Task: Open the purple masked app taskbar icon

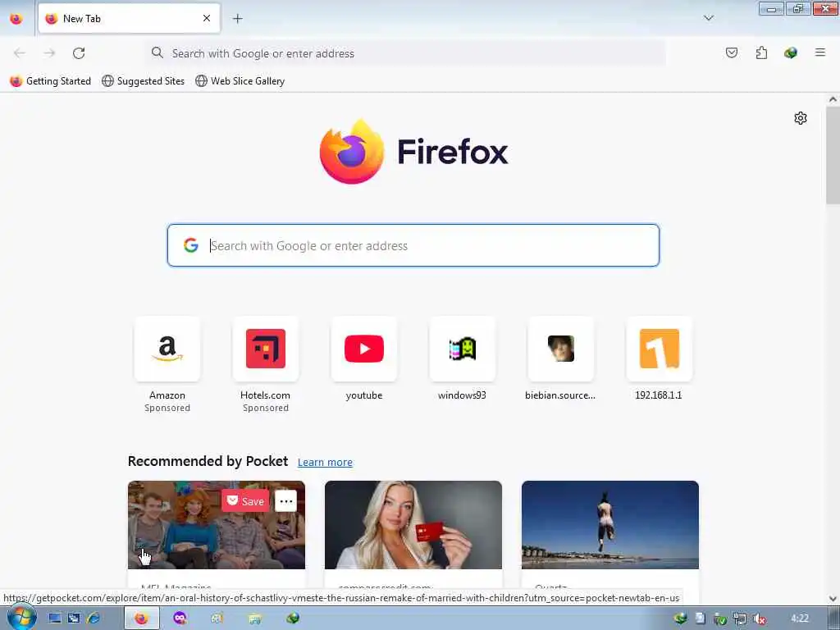Action: (x=180, y=619)
